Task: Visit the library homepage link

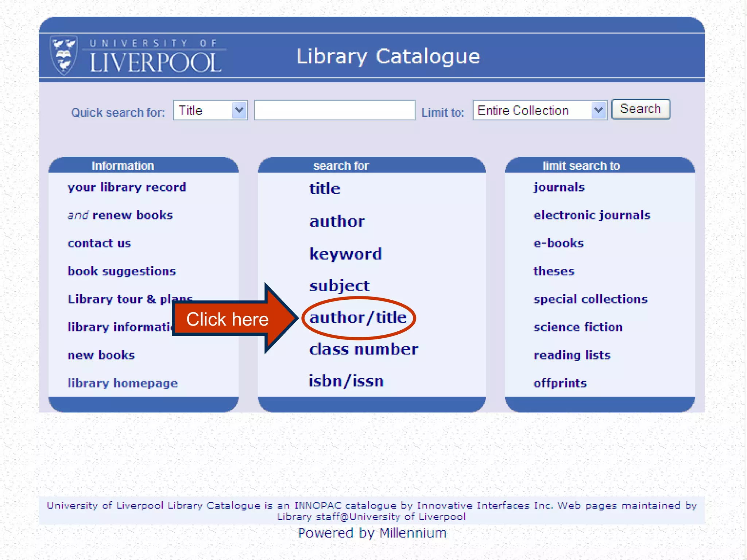Action: 123,383
